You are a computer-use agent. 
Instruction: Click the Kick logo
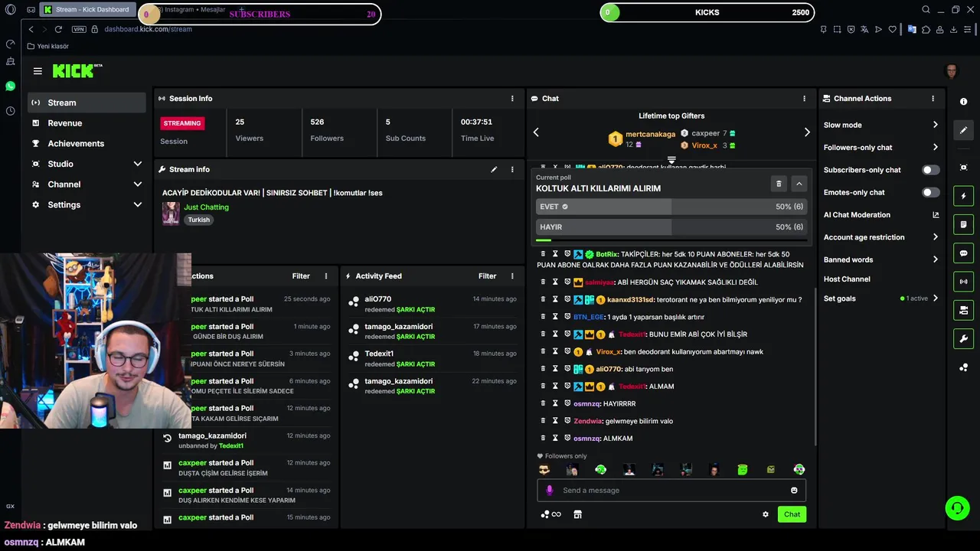click(x=77, y=71)
